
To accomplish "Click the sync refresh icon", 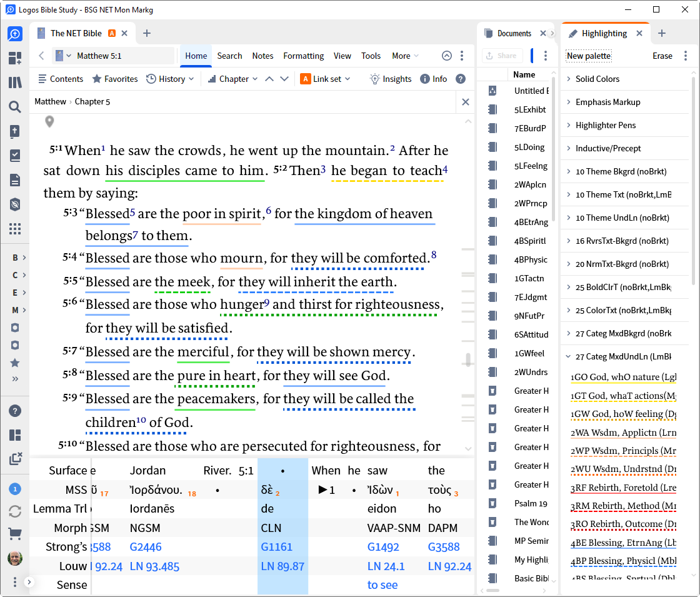I will tap(15, 511).
